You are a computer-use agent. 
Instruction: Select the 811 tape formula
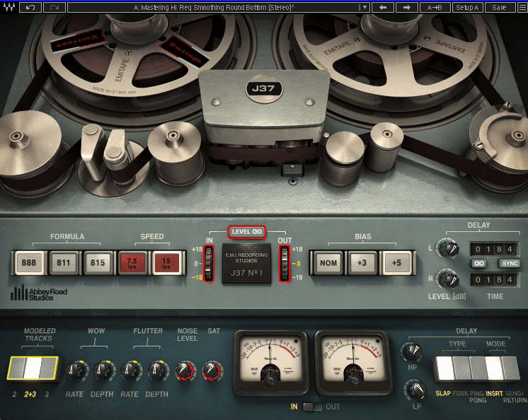[63, 262]
